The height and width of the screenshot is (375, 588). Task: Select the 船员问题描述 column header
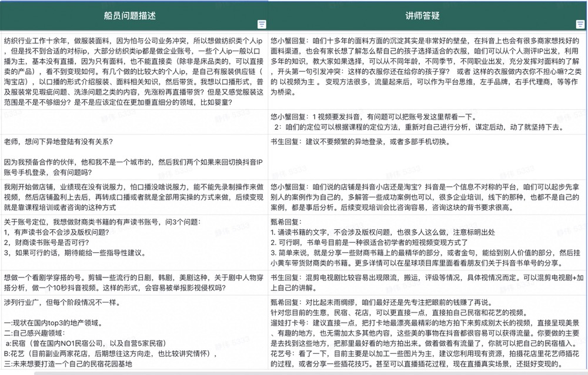coord(134,16)
